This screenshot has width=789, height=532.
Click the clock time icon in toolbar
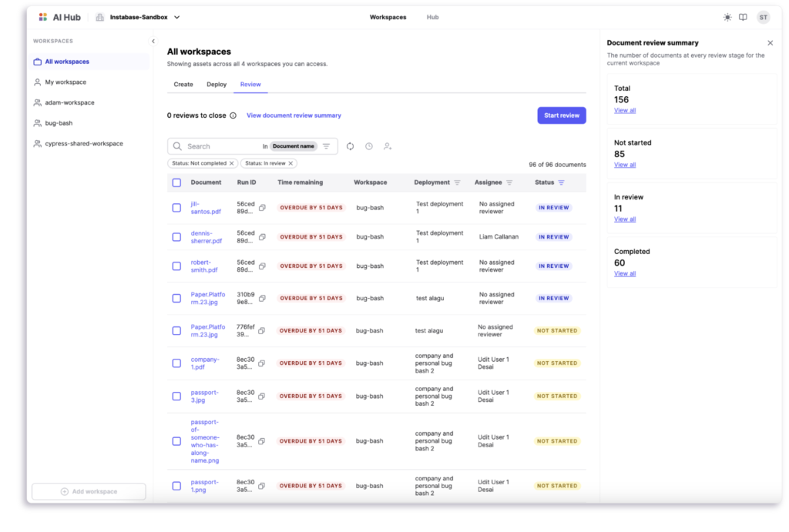coord(369,146)
